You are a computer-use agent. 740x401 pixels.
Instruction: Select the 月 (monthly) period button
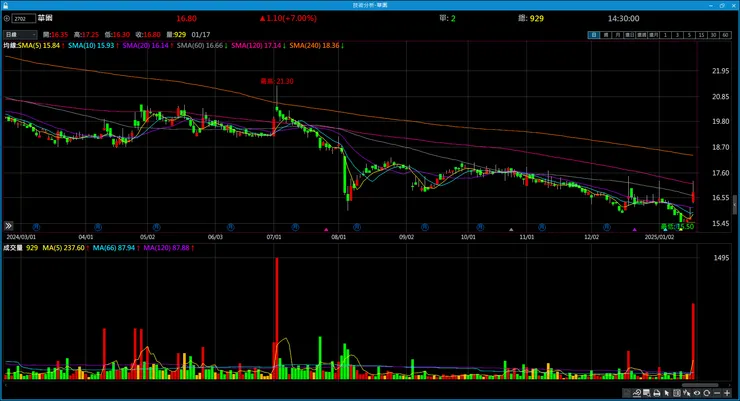coord(617,35)
